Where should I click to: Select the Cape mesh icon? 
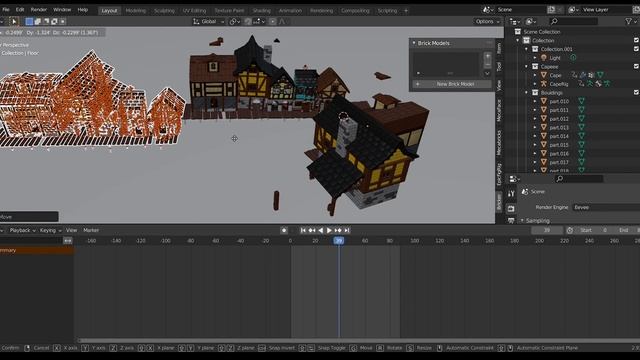(x=544, y=75)
